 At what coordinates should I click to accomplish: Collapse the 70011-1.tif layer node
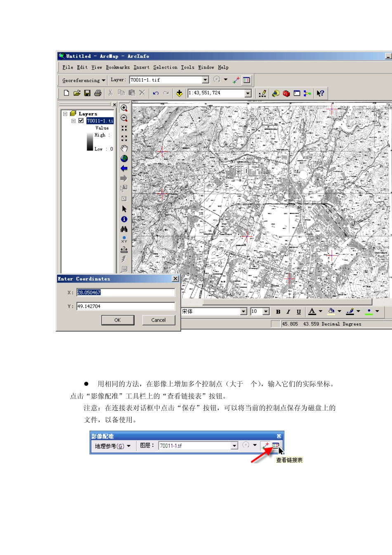73,121
